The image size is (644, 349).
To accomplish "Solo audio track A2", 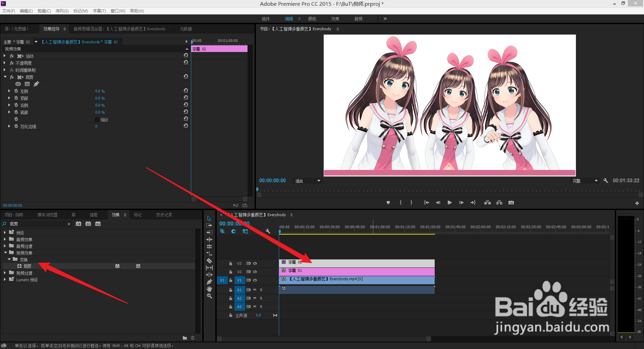I will pyautogui.click(x=261, y=298).
